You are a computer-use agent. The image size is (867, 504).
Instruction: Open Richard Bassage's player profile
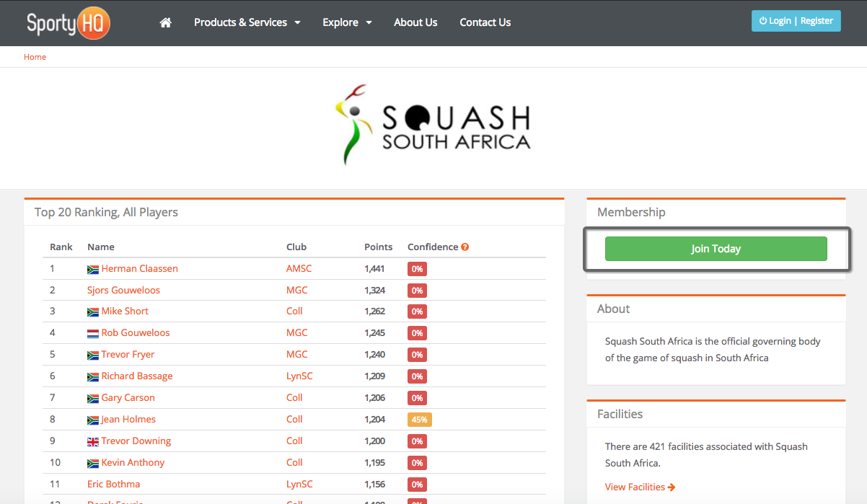(x=137, y=376)
